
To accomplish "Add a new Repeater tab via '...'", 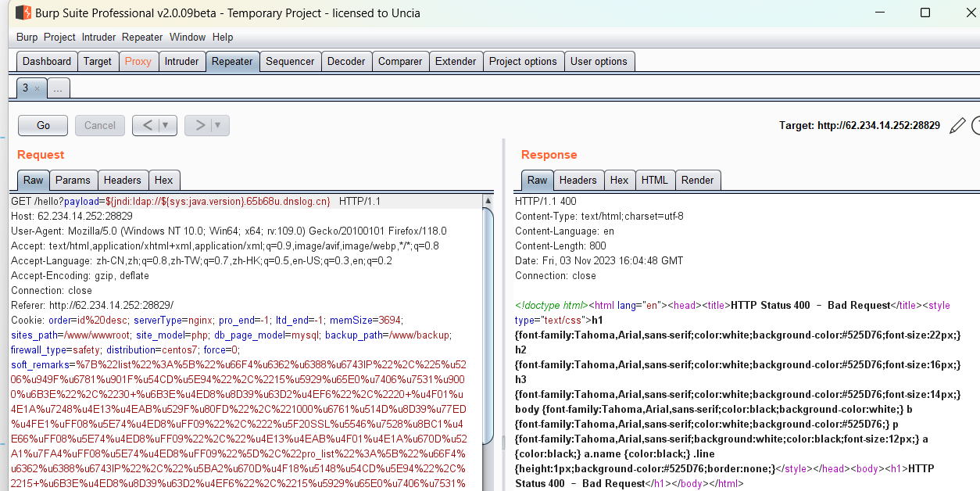I will click(59, 89).
